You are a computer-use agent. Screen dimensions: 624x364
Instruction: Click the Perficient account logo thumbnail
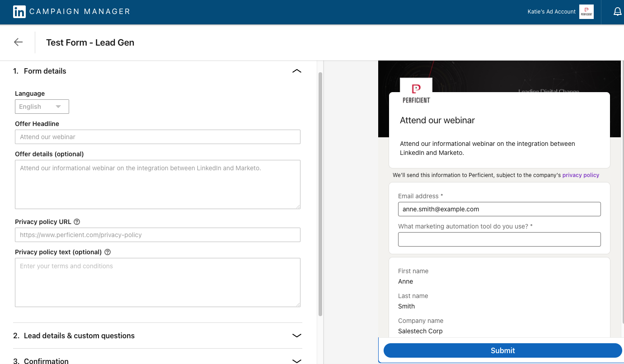coord(586,12)
